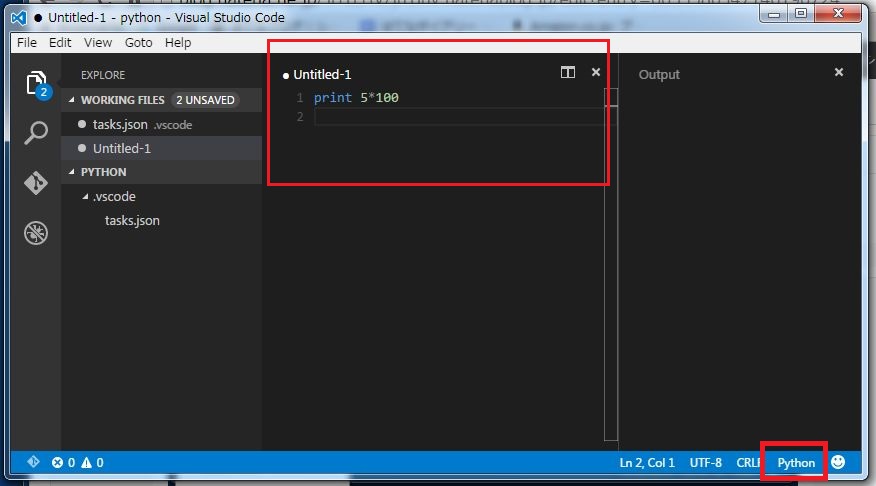Click the git sync status icon
The height and width of the screenshot is (486, 876).
(33, 462)
